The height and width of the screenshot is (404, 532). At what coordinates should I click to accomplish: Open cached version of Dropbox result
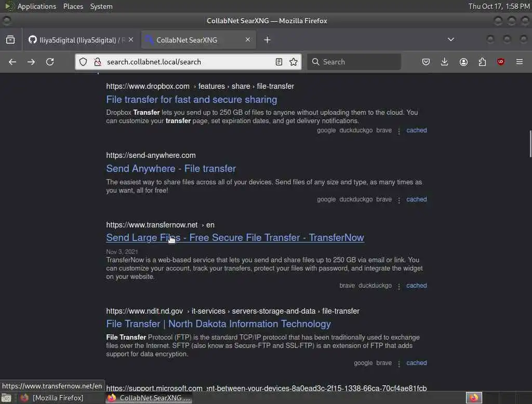(x=417, y=130)
